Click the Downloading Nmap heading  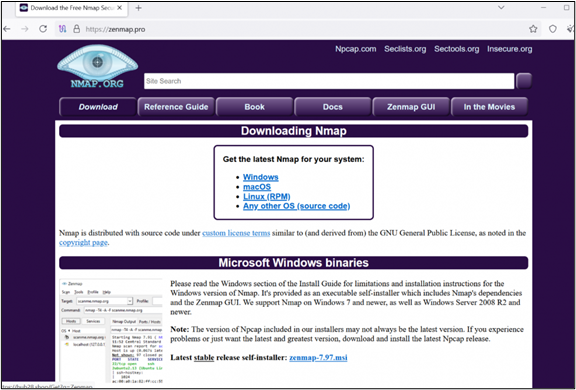pos(294,131)
